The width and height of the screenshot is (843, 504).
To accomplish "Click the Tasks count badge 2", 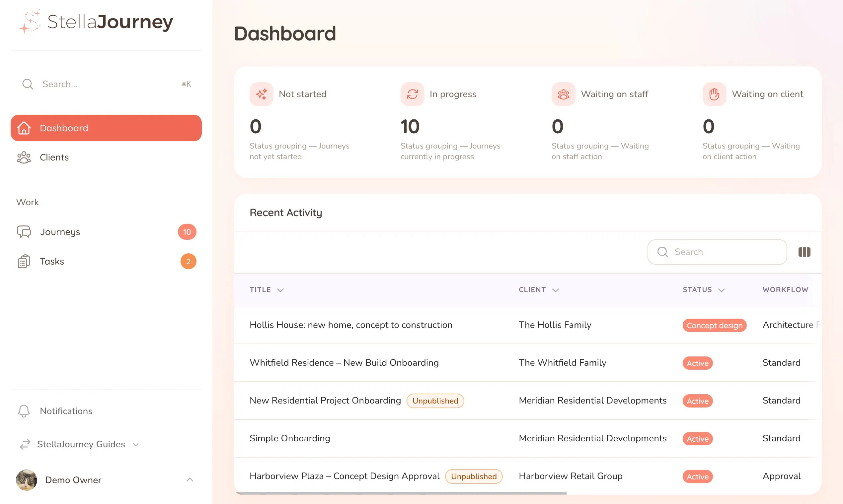I will (188, 261).
